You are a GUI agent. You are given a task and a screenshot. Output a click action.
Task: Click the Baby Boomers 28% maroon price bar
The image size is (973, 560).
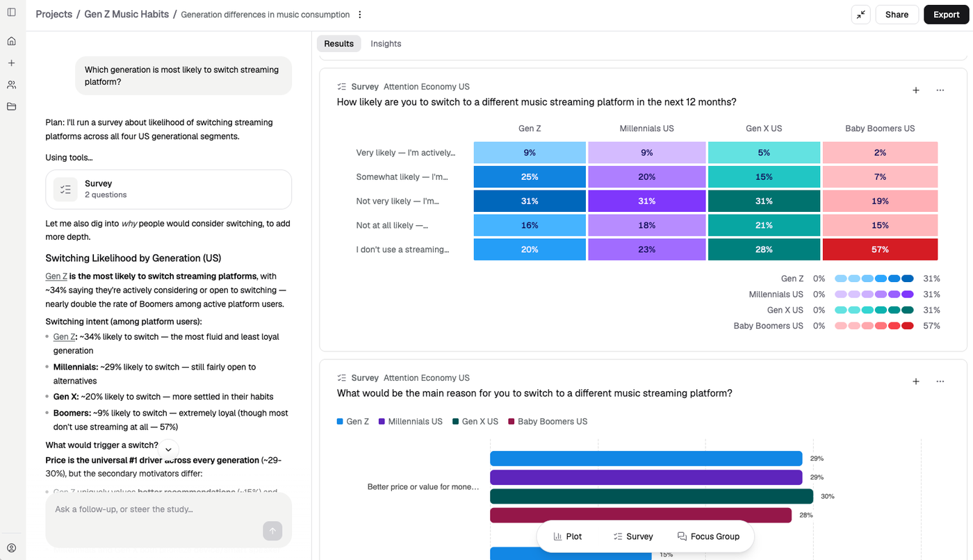[641, 515]
